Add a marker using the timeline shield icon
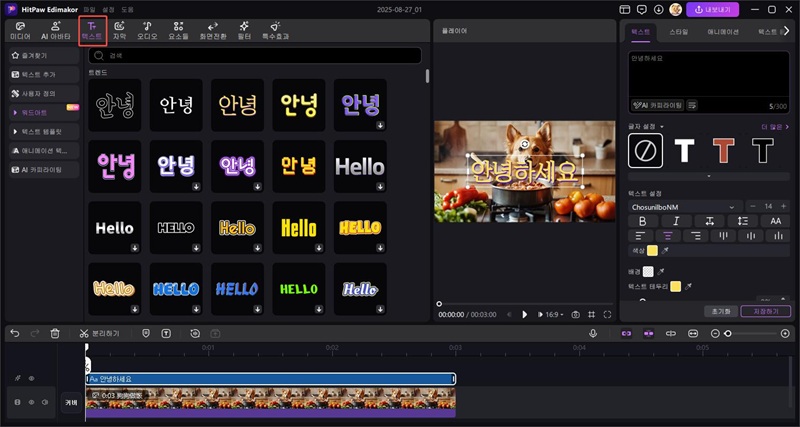 [x=146, y=333]
